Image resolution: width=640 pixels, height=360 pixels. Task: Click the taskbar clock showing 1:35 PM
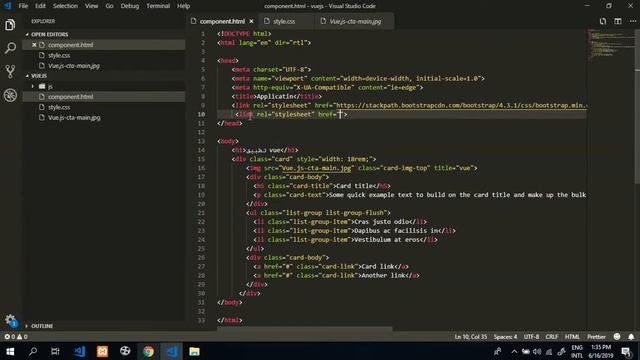601,348
